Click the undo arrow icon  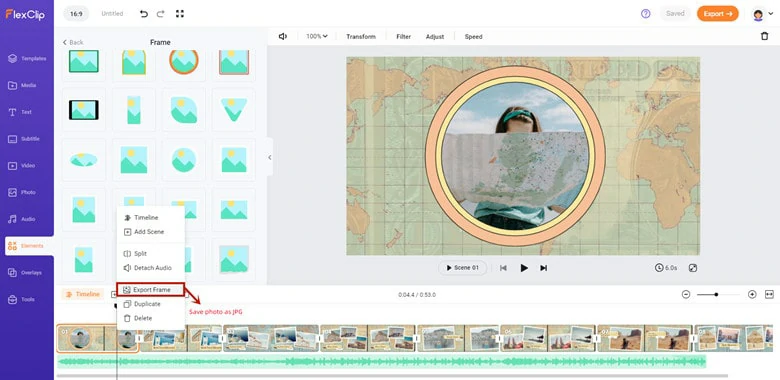pyautogui.click(x=144, y=14)
